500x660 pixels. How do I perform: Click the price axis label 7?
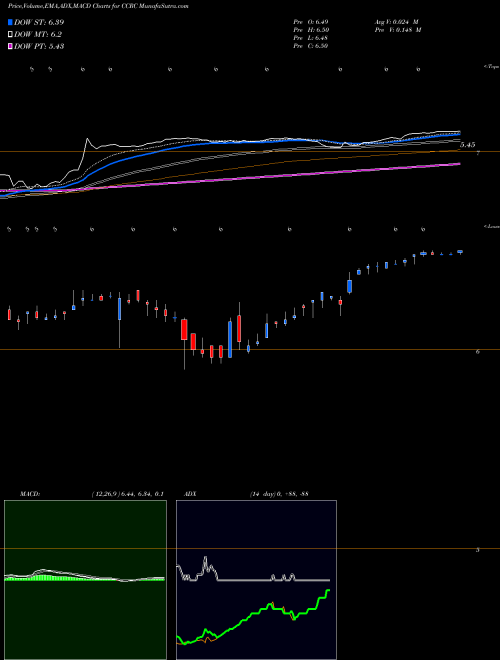478,154
